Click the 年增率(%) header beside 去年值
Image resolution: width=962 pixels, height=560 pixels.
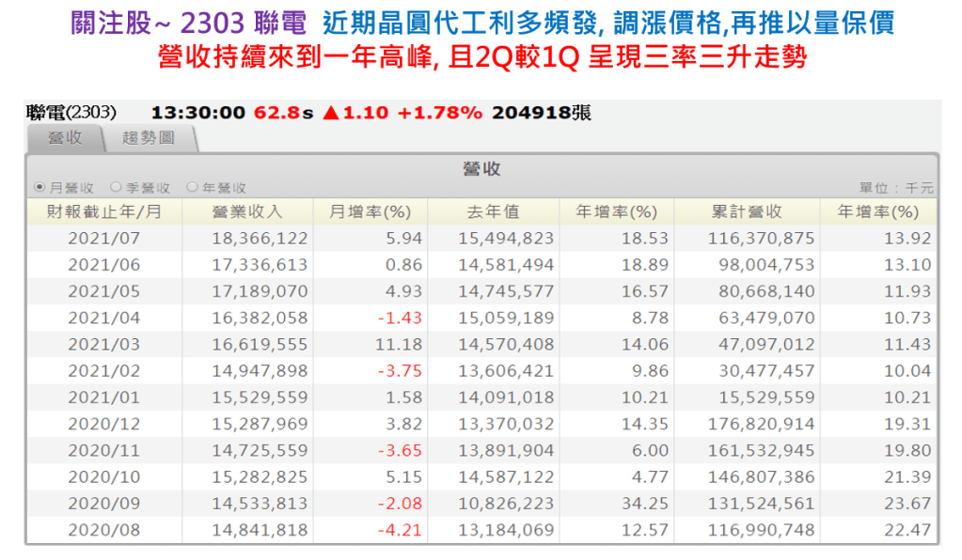(x=616, y=212)
